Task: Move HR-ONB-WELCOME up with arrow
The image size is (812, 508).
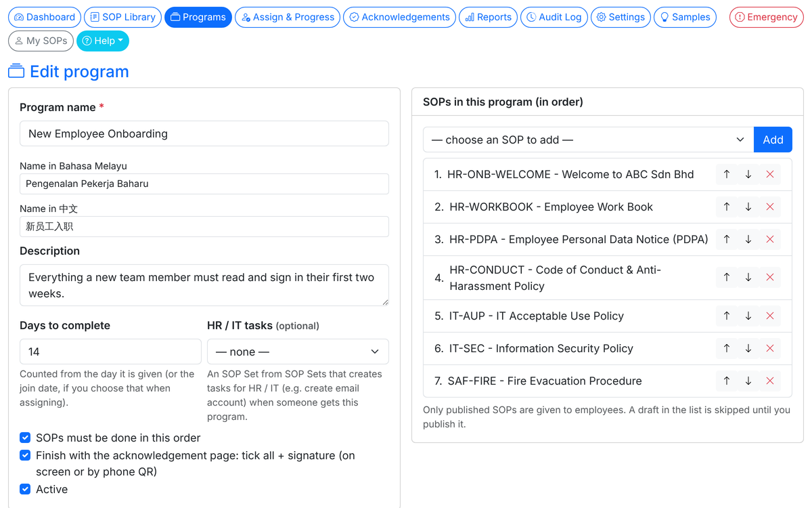Action: (x=727, y=175)
